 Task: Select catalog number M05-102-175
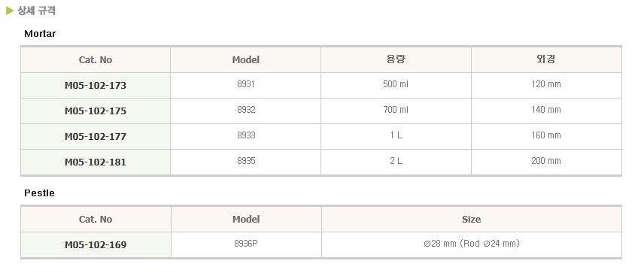(96, 111)
